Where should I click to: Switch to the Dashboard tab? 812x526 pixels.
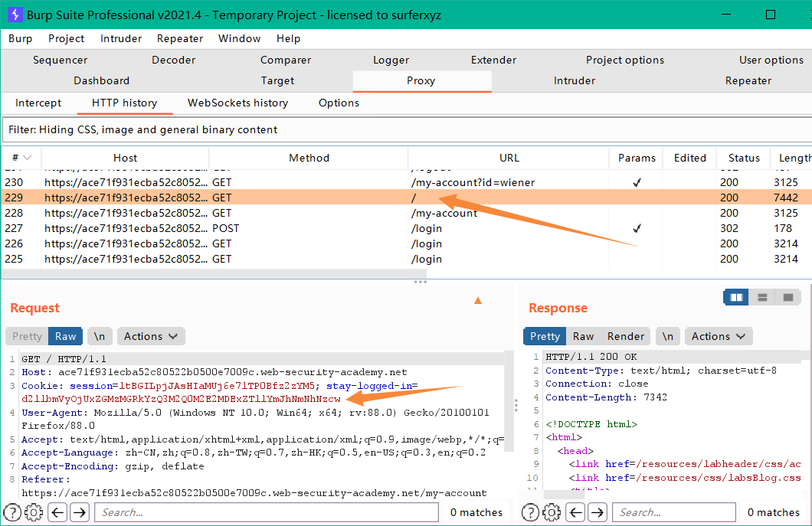[x=101, y=80]
